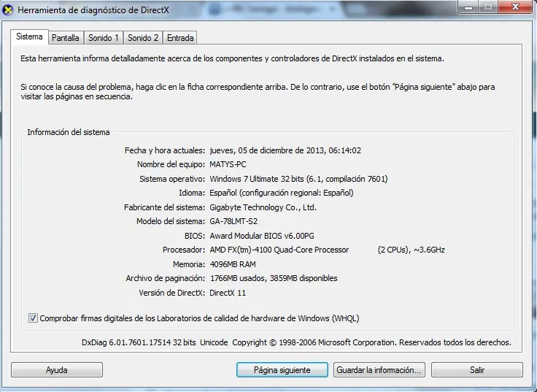Click the Ayuda button
Screen dimensions: 537x392
[x=57, y=369]
